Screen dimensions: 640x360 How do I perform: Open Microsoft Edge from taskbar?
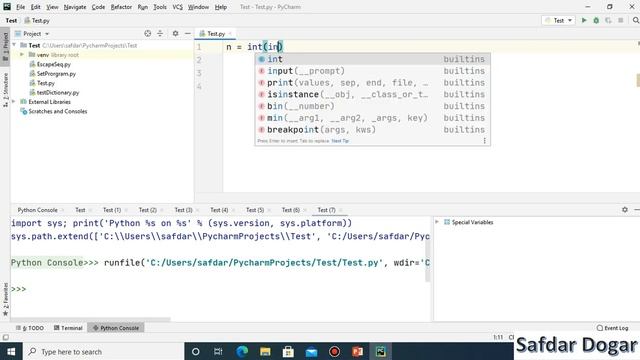242,351
